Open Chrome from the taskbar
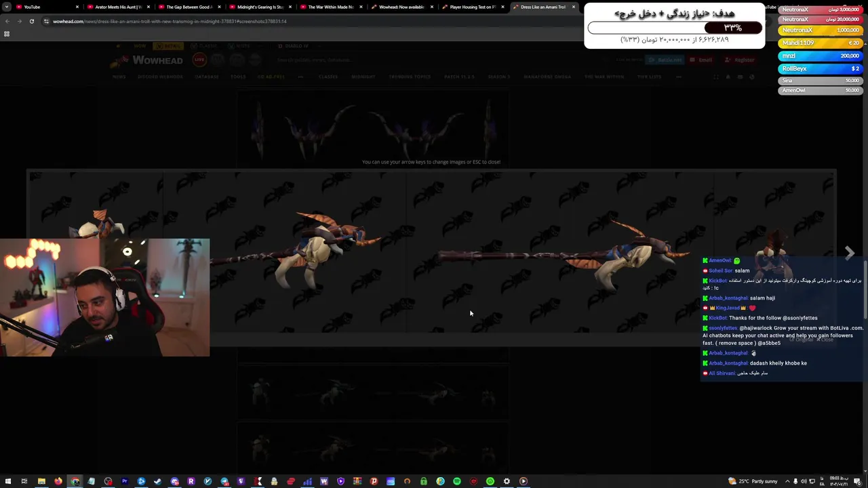This screenshot has height=488, width=868. [x=75, y=481]
